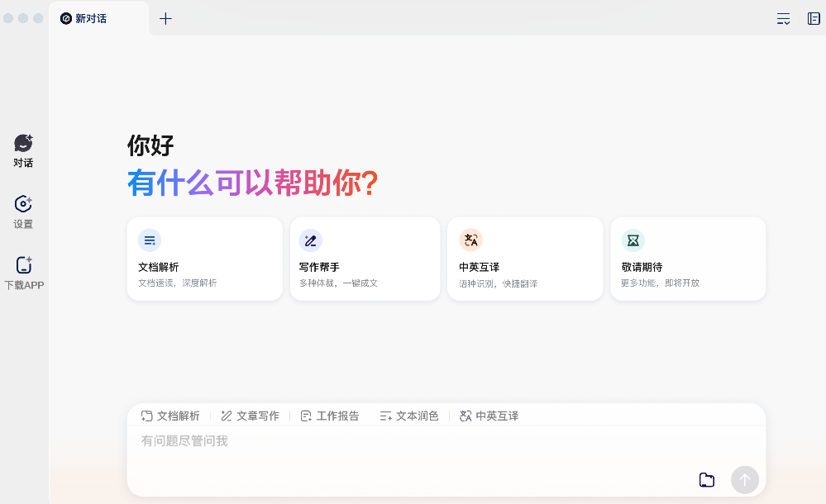Click the folder attachment icon in the input bar

point(706,479)
